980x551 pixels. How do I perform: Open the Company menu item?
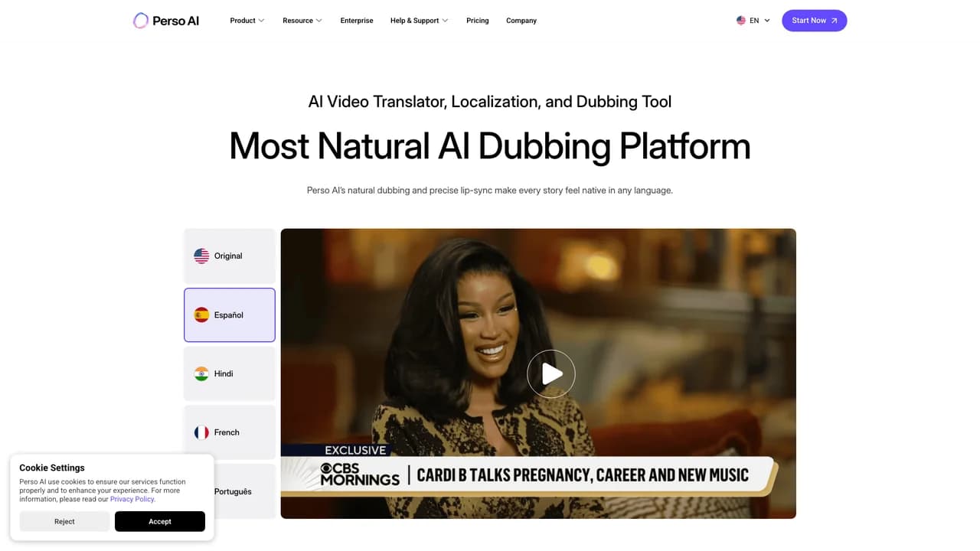pyautogui.click(x=521, y=21)
